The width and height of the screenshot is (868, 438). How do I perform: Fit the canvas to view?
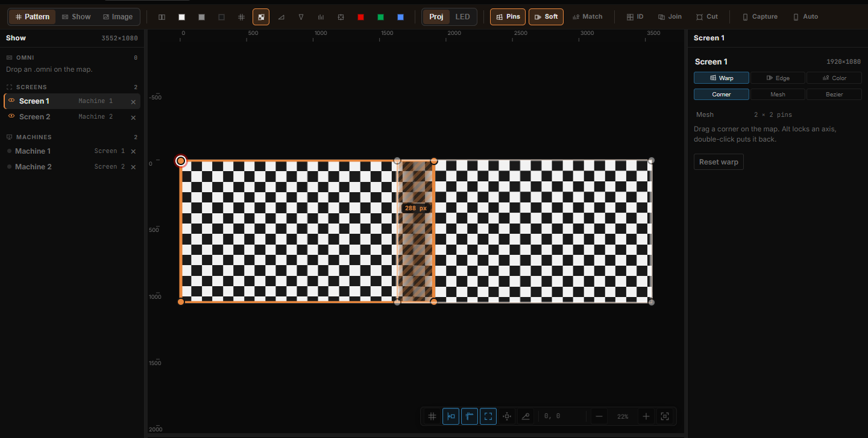665,416
